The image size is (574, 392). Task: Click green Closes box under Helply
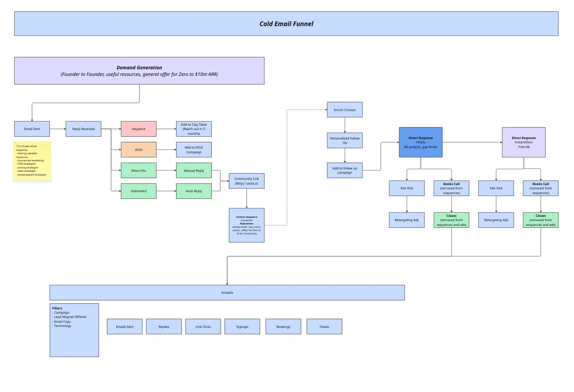tap(452, 220)
